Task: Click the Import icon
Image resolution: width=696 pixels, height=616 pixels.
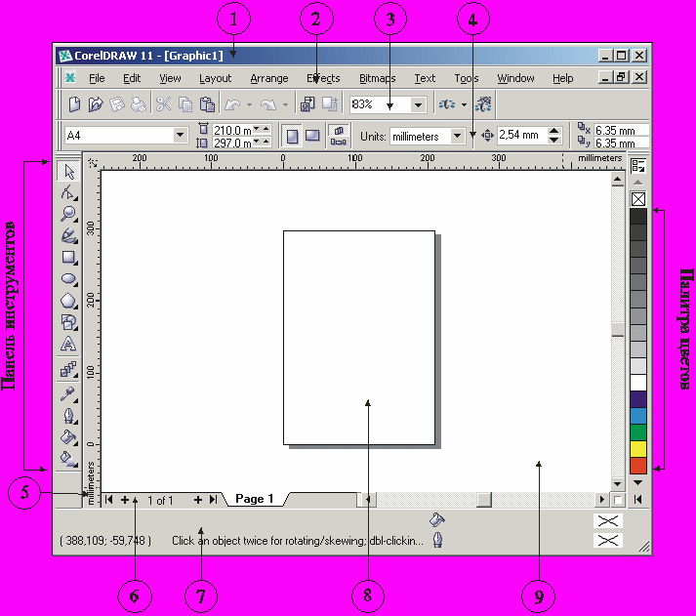Action: pos(307,104)
